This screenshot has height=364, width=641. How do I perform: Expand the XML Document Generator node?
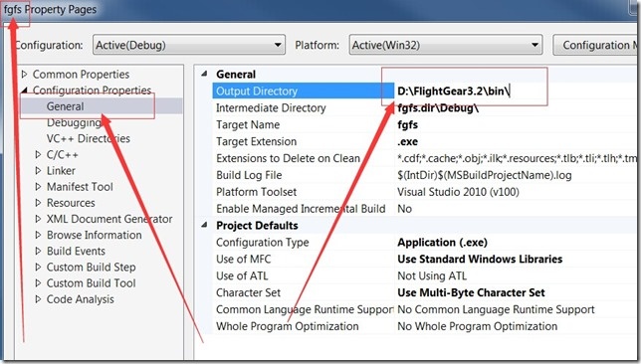[38, 219]
